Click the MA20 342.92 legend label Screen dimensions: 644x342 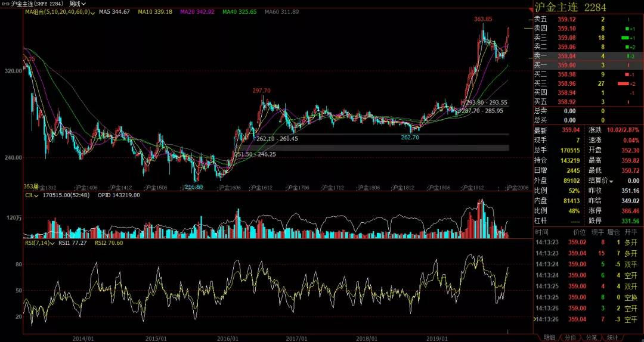197,12
